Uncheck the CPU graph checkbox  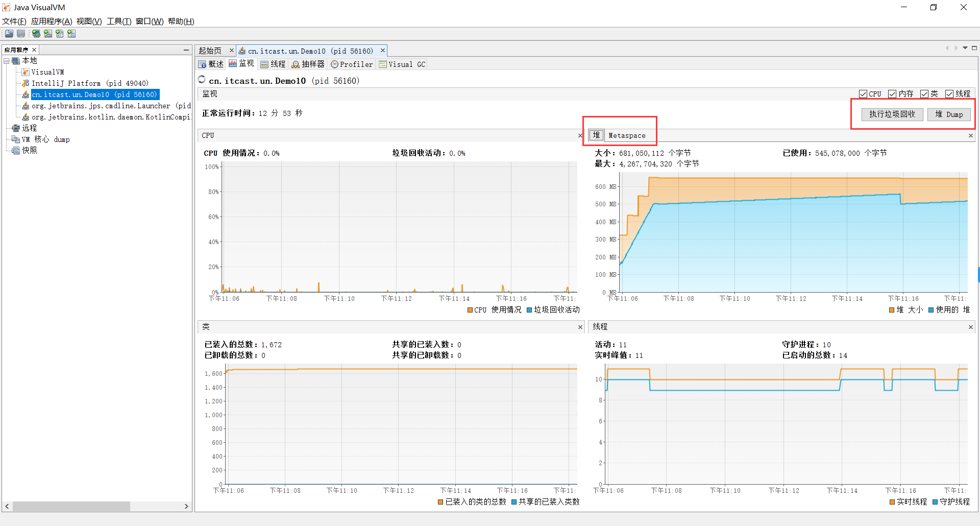pyautogui.click(x=863, y=94)
